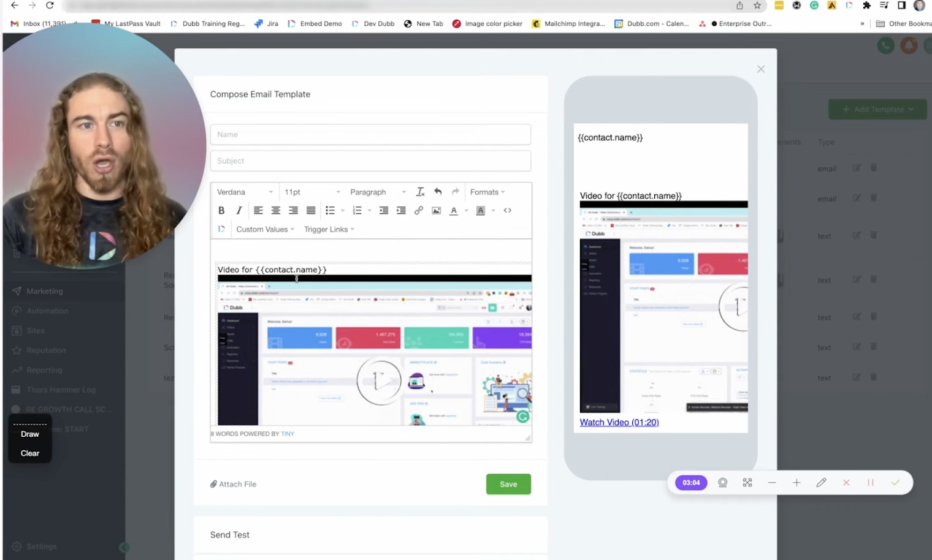Align text to center
The height and width of the screenshot is (560, 932).
(275, 210)
